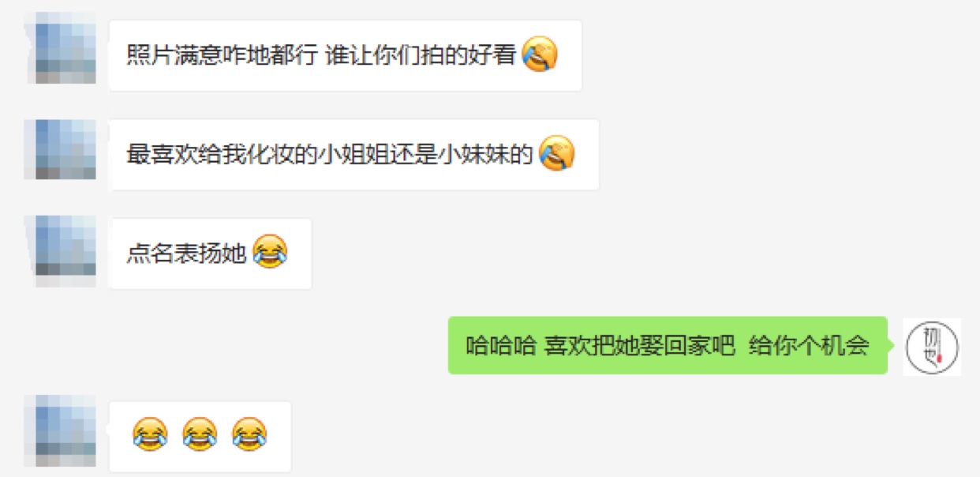Select the 点名表扬她 message bubble

point(210,254)
